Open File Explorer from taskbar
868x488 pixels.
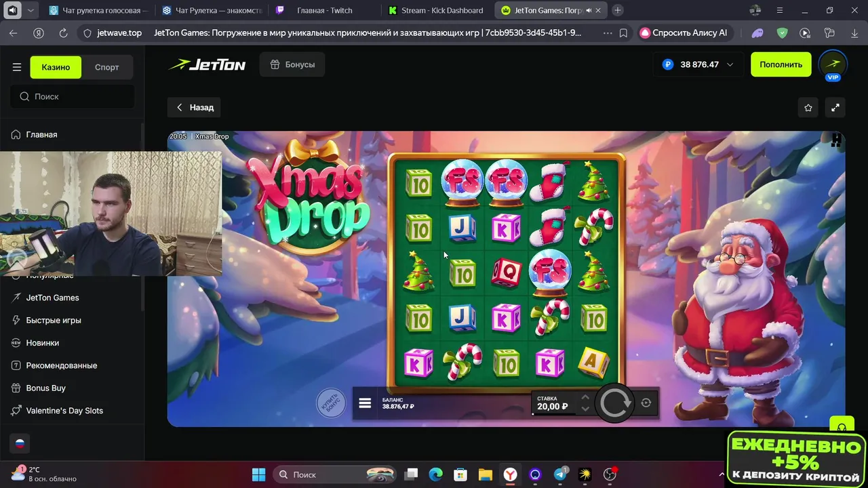coord(485,474)
